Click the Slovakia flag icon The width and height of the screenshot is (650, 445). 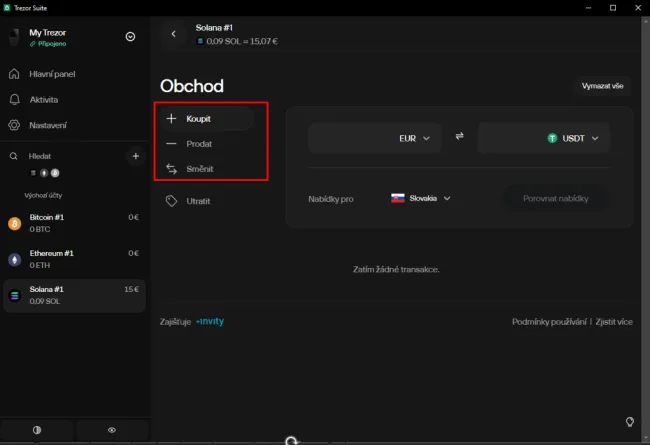tap(398, 198)
